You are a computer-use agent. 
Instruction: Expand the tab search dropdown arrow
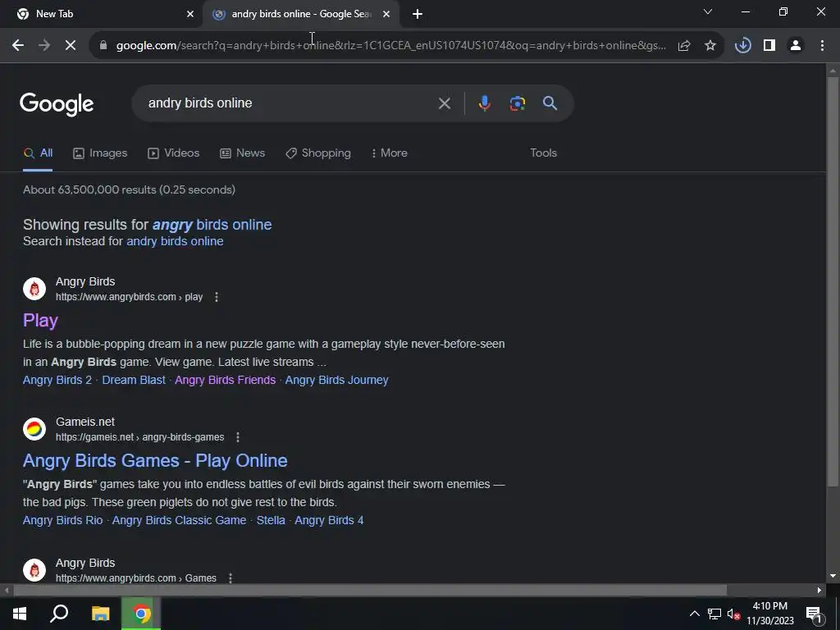coord(708,11)
